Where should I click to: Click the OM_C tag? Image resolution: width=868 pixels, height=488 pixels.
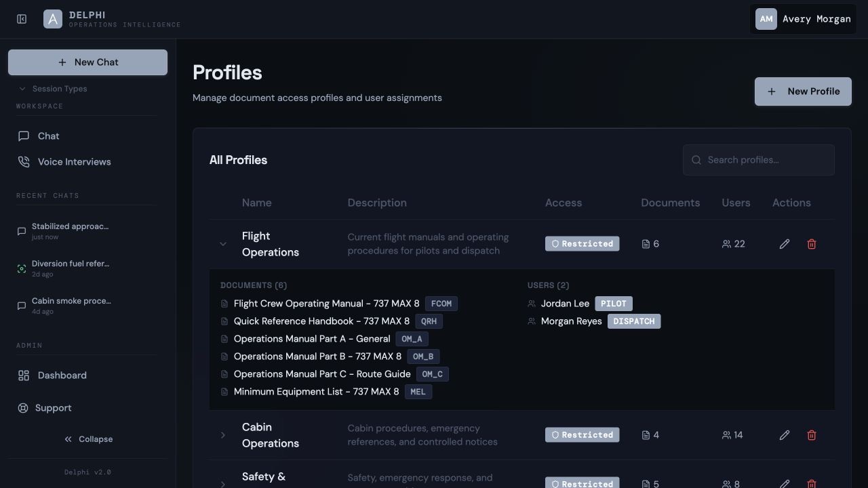[433, 374]
